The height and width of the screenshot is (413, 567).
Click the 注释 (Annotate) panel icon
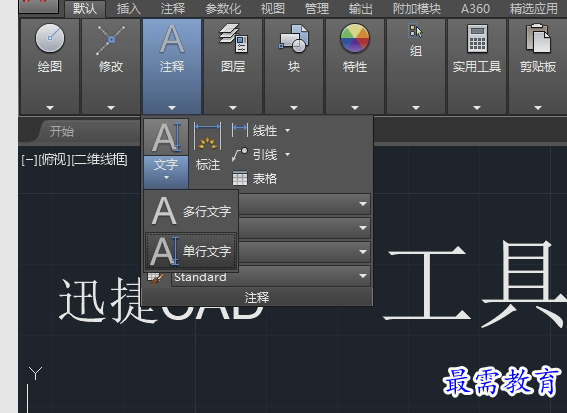coord(172,39)
